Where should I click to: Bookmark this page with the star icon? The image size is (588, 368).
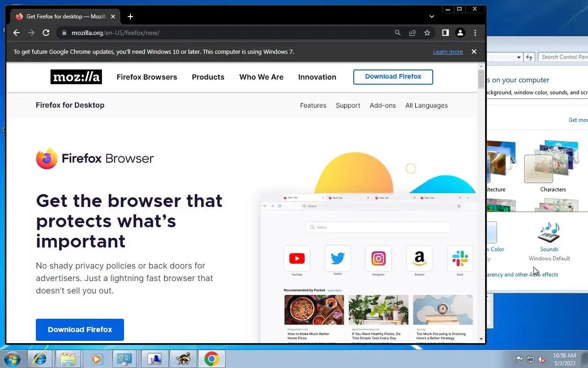[427, 33]
